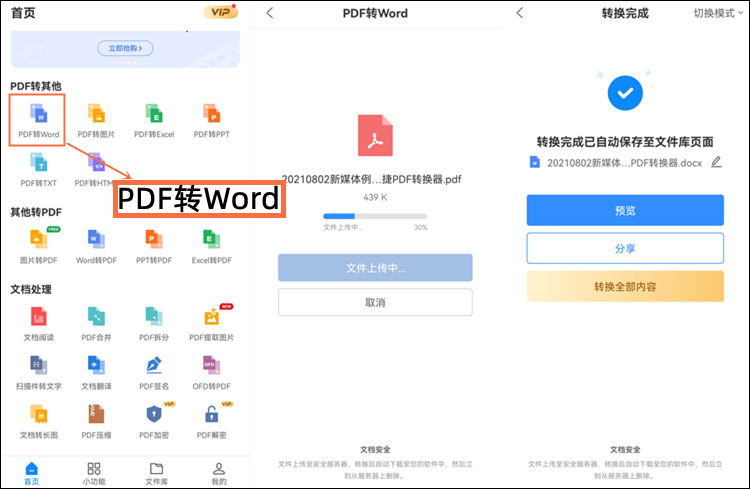Screen dimensions: 750x489
Task: Cancel the upload with 取消
Action: (375, 302)
